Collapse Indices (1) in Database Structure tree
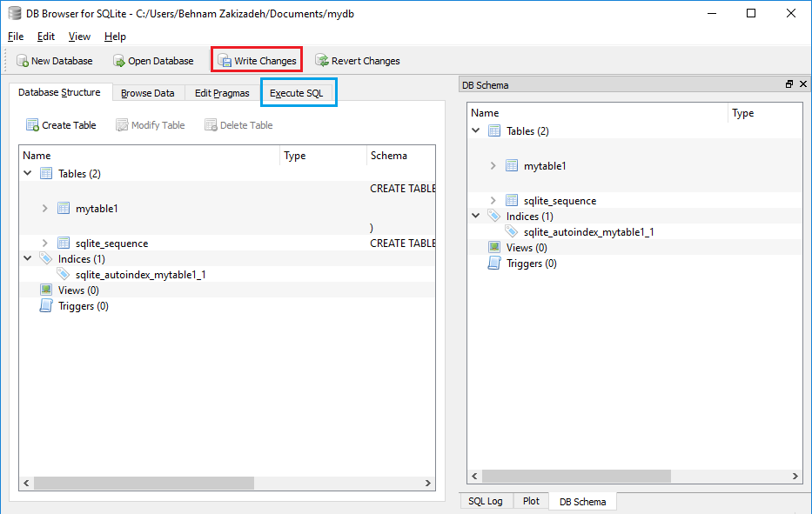The height and width of the screenshot is (514, 812). click(28, 259)
